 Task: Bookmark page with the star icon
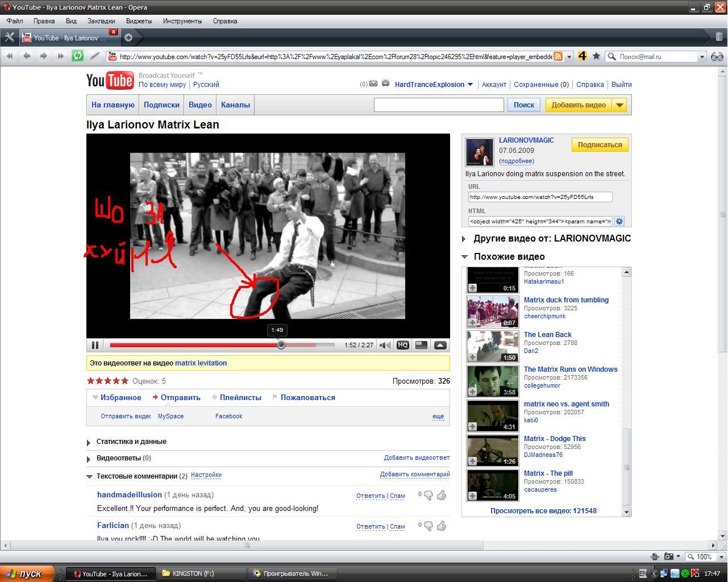click(x=596, y=56)
